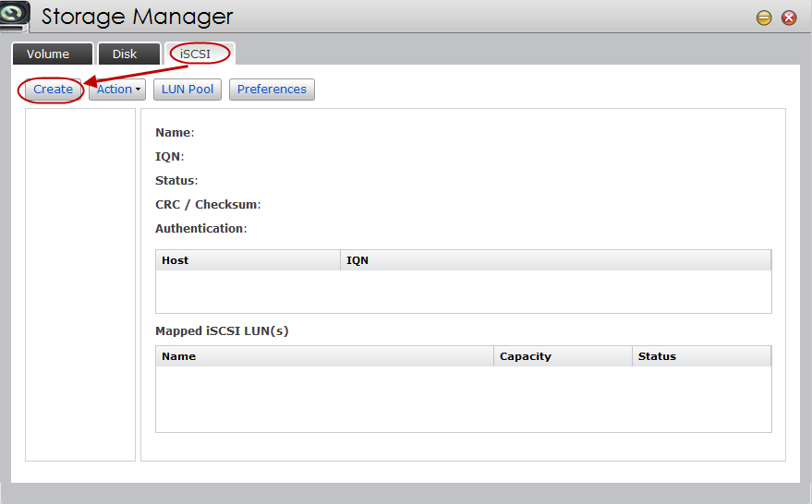Close the Storage Manager window
Image resolution: width=812 pixels, height=504 pixels.
[x=789, y=18]
